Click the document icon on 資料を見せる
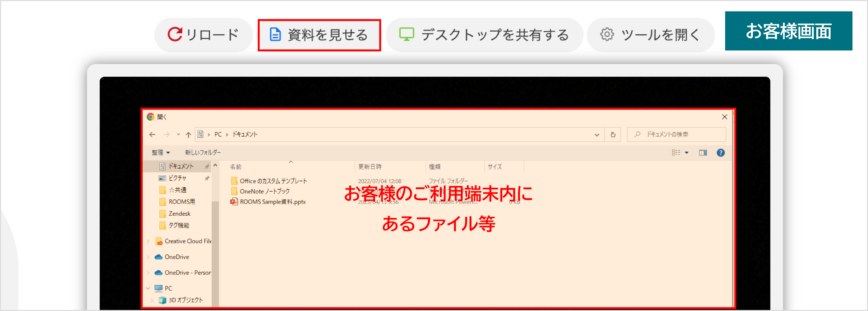The image size is (868, 311). click(x=276, y=34)
